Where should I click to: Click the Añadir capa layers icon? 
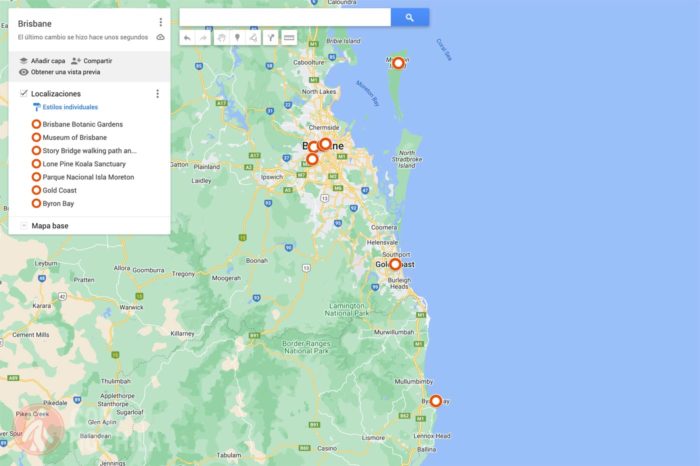(24, 61)
